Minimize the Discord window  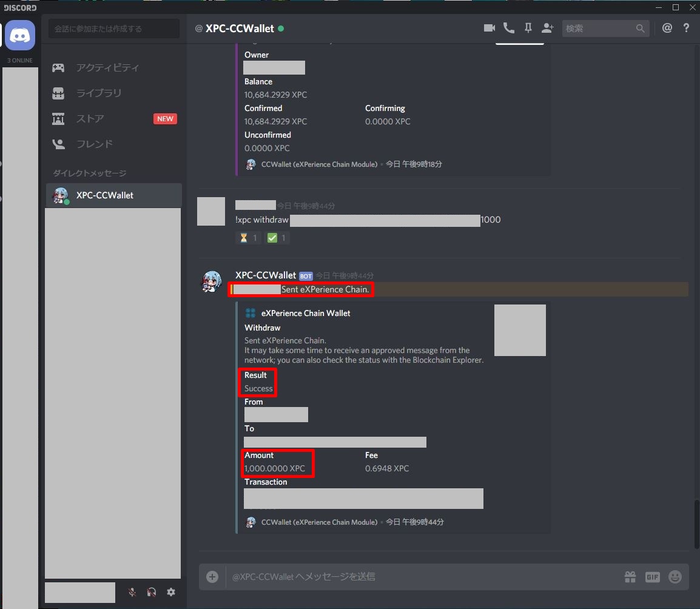click(659, 7)
